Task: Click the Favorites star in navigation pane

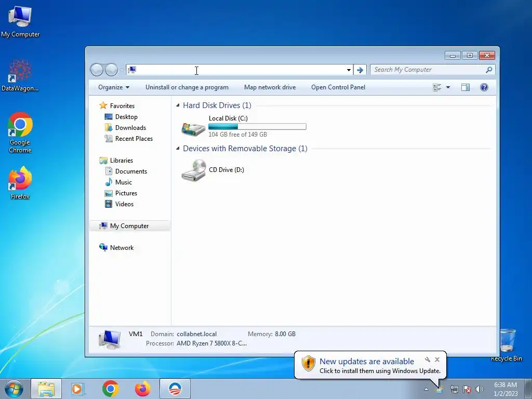Action: tap(103, 105)
